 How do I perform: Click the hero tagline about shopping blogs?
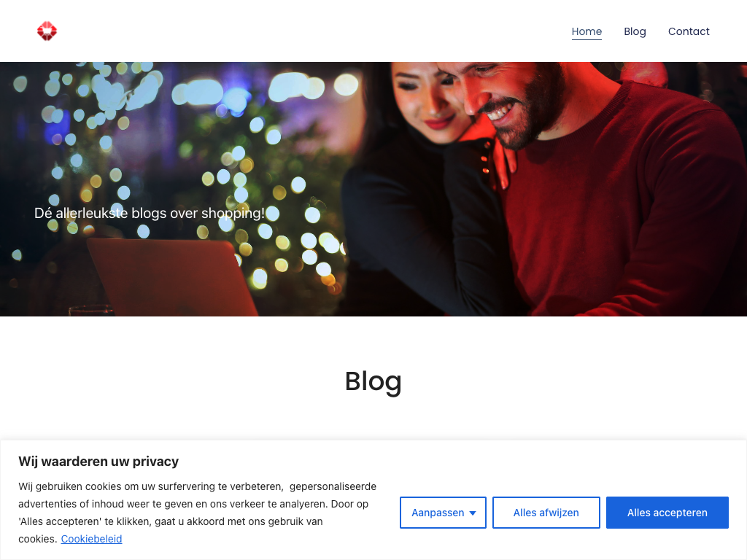149,214
